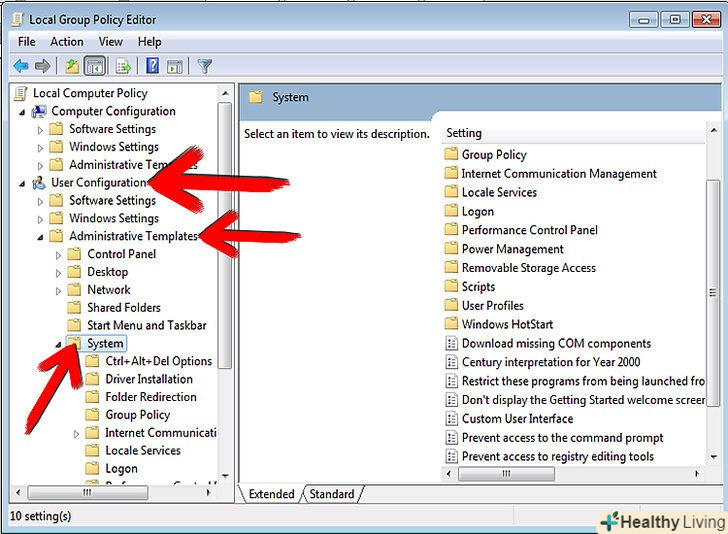Click the Logon folder icon in Setting list
The image size is (728, 534).
click(451, 211)
